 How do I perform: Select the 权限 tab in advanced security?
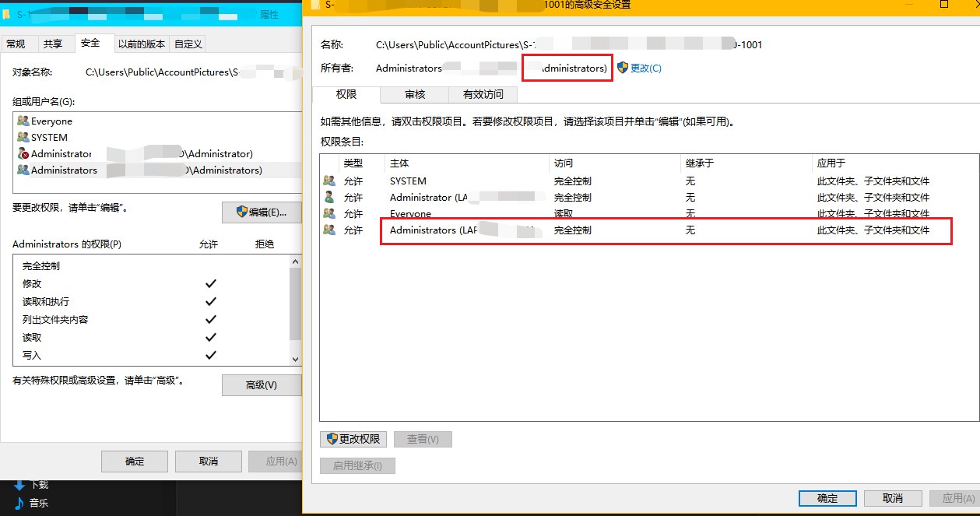[346, 94]
